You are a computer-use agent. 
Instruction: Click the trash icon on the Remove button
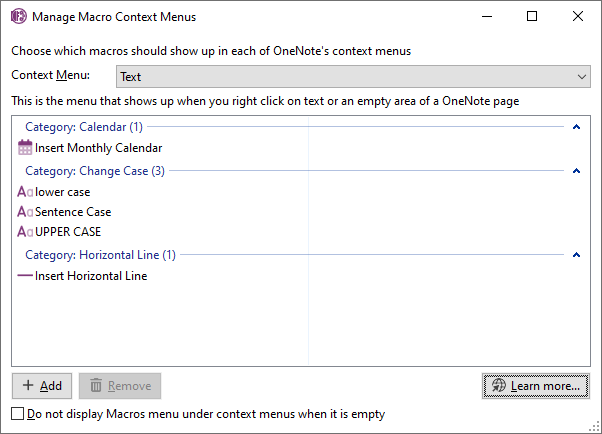click(96, 386)
